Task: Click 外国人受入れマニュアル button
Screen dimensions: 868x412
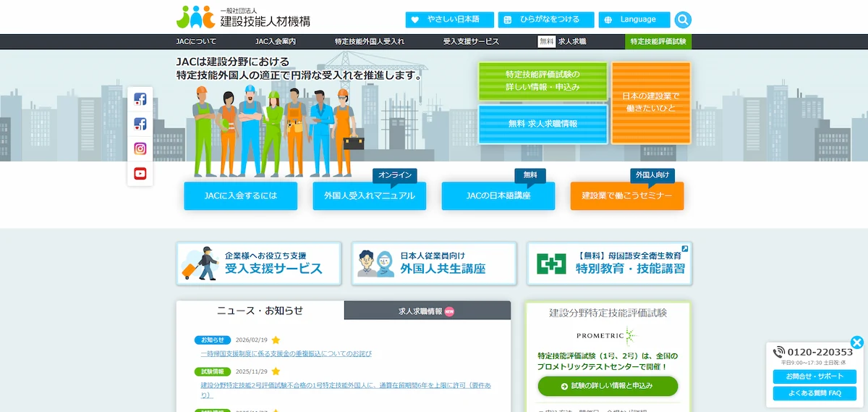Action: coord(370,196)
